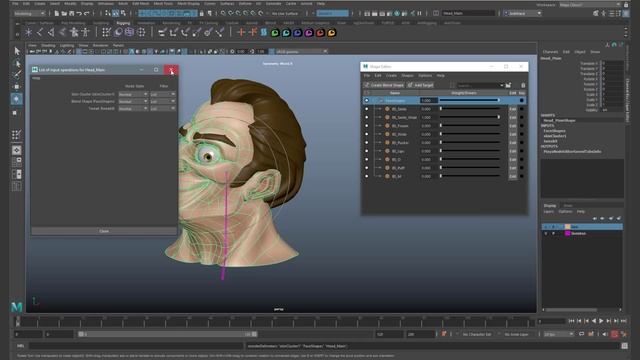640x360 pixels.
Task: Click the Create Blend Shape button
Action: tap(384, 85)
